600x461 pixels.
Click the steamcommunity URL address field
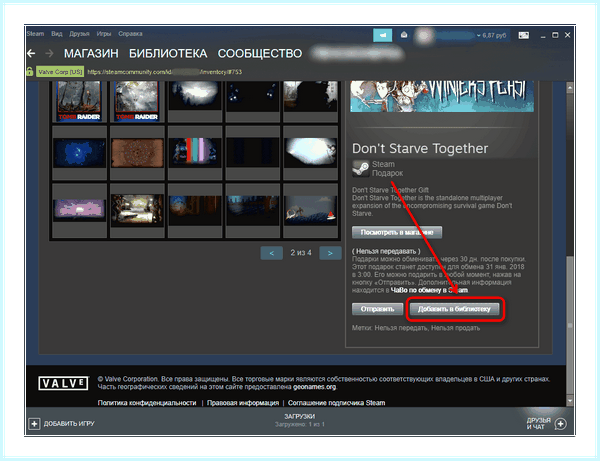coord(165,72)
